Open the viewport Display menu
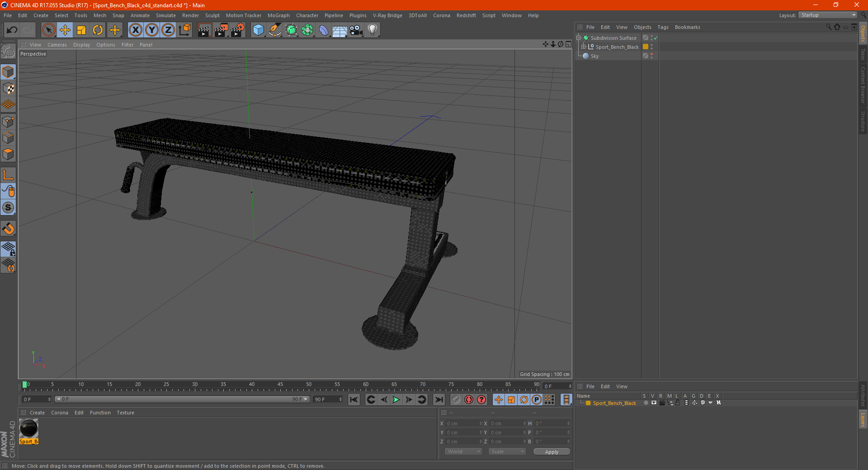 (81, 45)
